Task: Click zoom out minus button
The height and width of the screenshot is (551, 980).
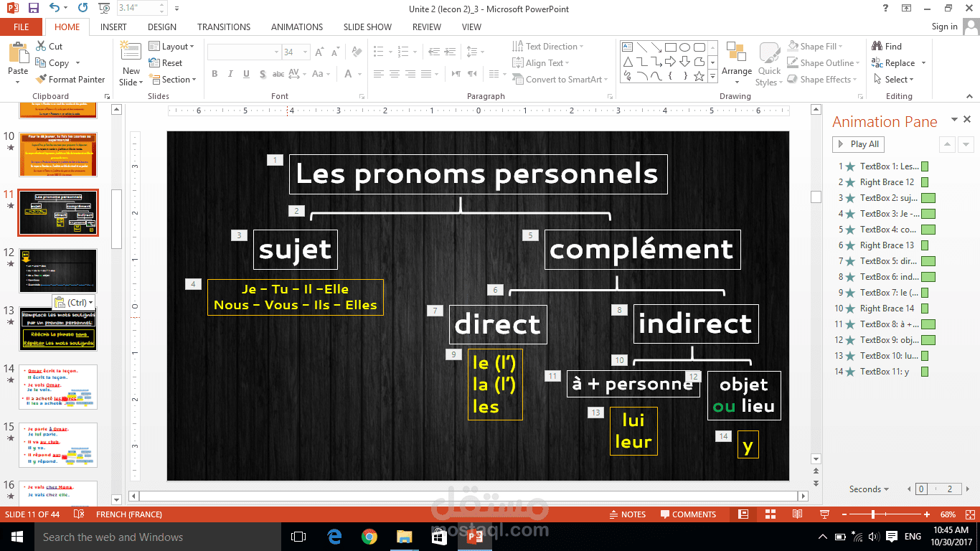Action: pyautogui.click(x=844, y=514)
